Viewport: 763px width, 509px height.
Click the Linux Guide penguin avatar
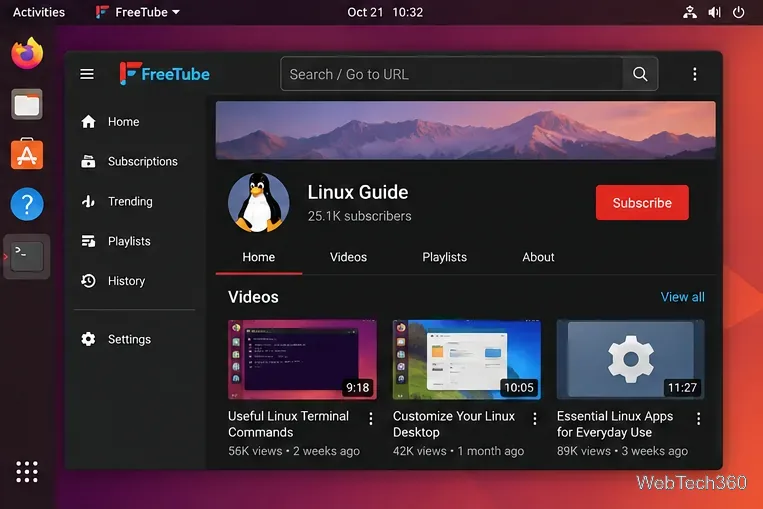[x=258, y=202]
